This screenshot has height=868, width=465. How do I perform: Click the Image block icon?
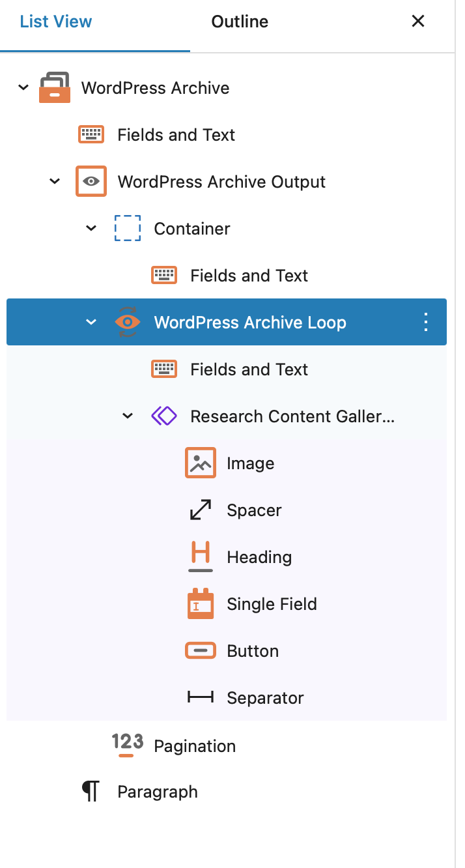pyautogui.click(x=201, y=463)
